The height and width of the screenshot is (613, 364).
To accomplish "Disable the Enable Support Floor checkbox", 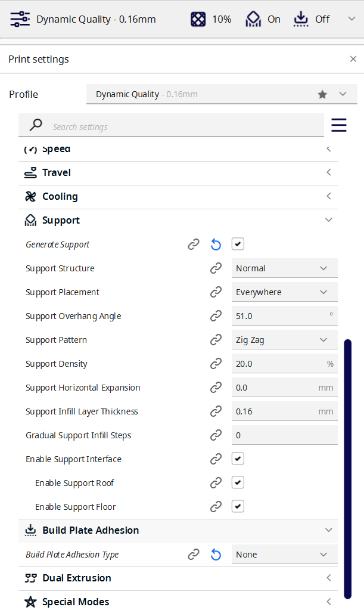I will [x=238, y=506].
